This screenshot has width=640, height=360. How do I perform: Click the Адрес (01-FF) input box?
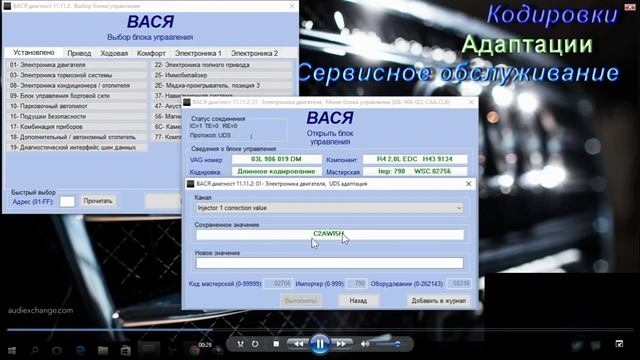click(x=67, y=201)
